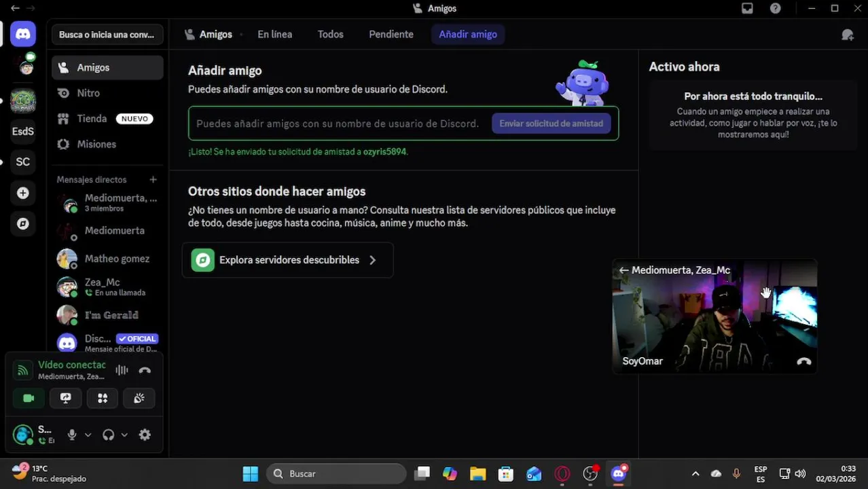Open the user profile panel at bottom
The width and height of the screenshot is (868, 489).
pos(34,435)
